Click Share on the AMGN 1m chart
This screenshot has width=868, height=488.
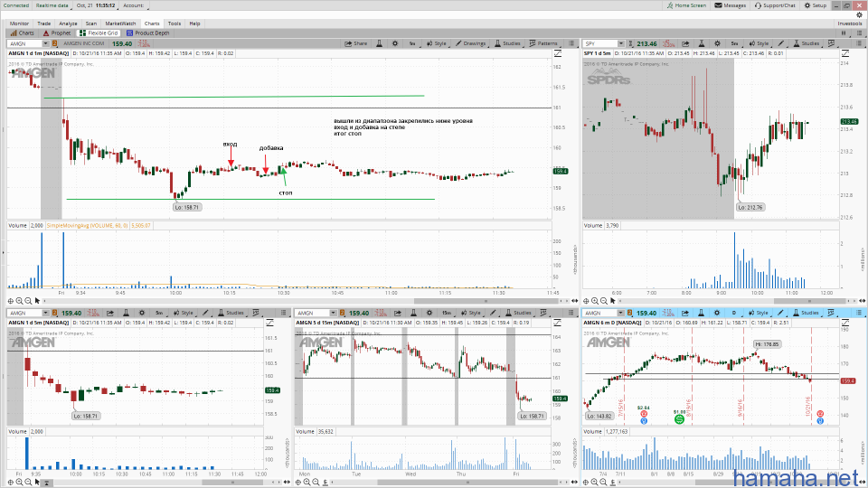pyautogui.click(x=356, y=43)
